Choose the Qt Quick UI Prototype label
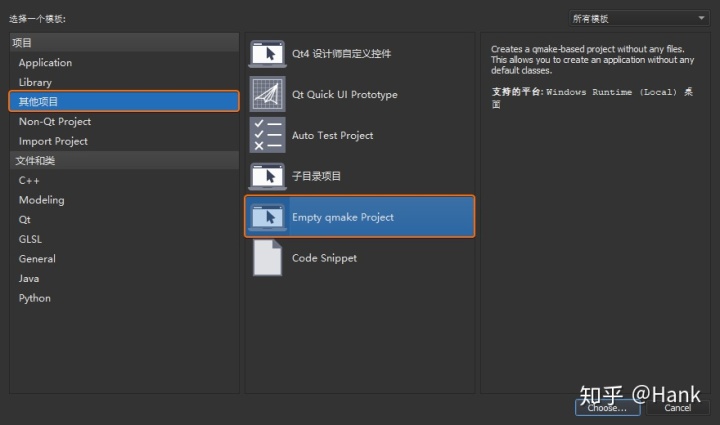720x425 pixels. pyautogui.click(x=344, y=95)
